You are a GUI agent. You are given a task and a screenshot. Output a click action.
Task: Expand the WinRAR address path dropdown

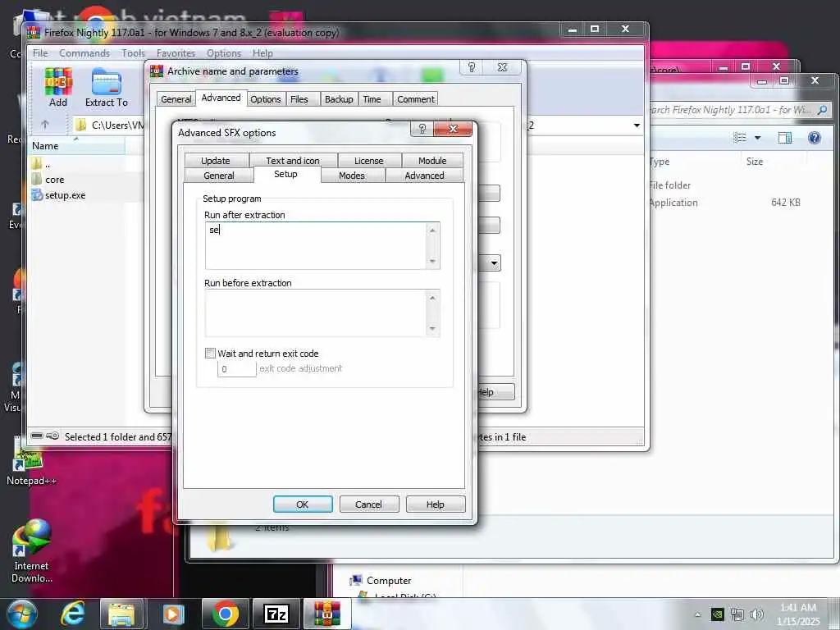(637, 126)
